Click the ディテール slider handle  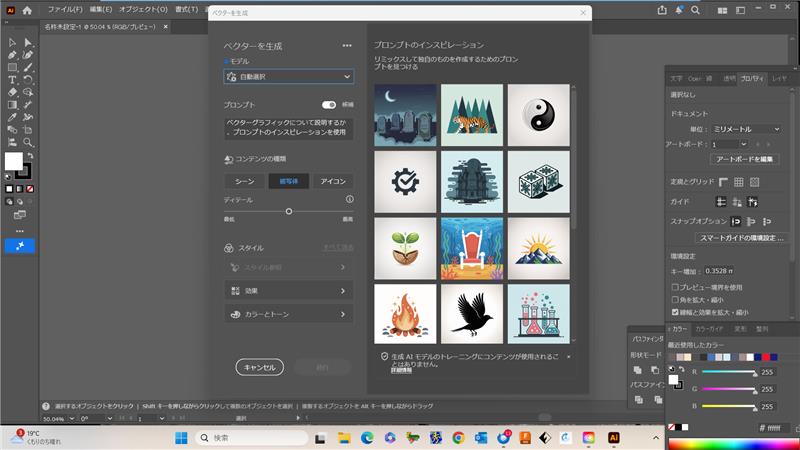pos(289,211)
